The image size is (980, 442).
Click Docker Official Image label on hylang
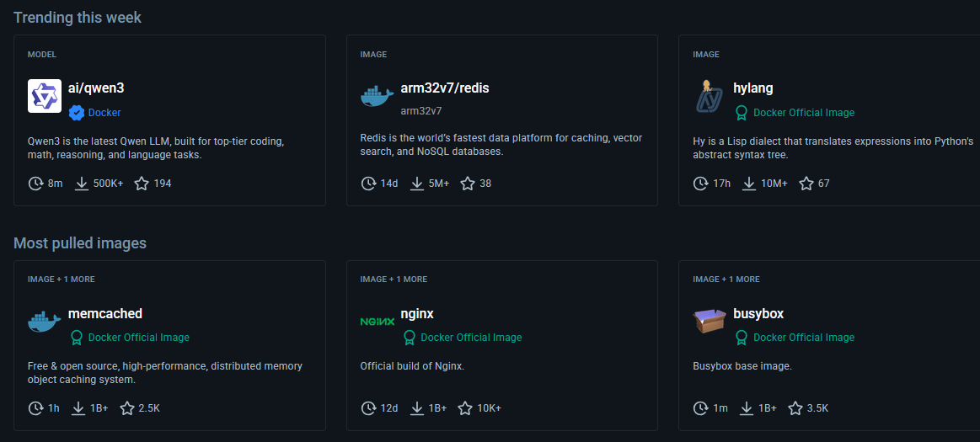point(804,112)
